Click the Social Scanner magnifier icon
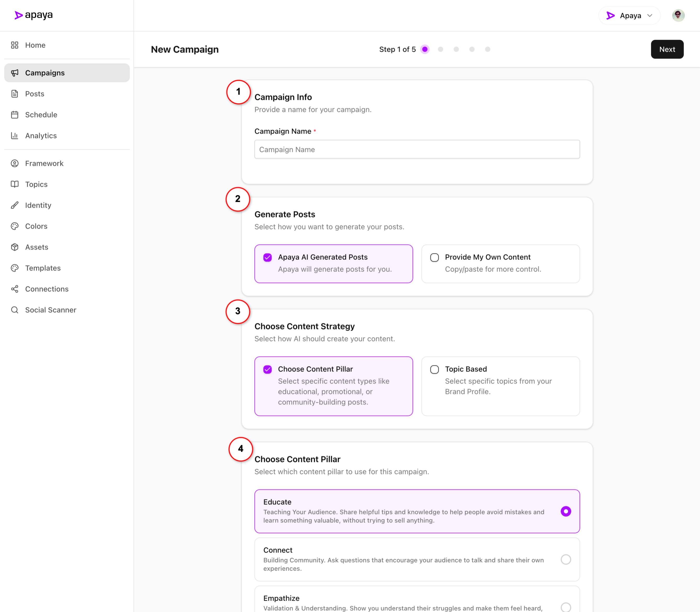 (x=14, y=310)
